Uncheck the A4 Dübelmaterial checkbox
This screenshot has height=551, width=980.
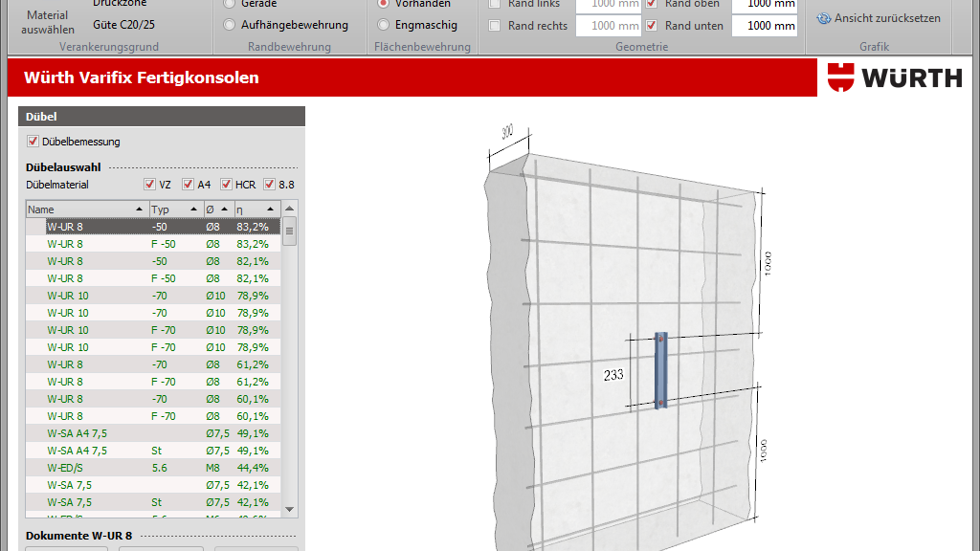click(x=188, y=185)
